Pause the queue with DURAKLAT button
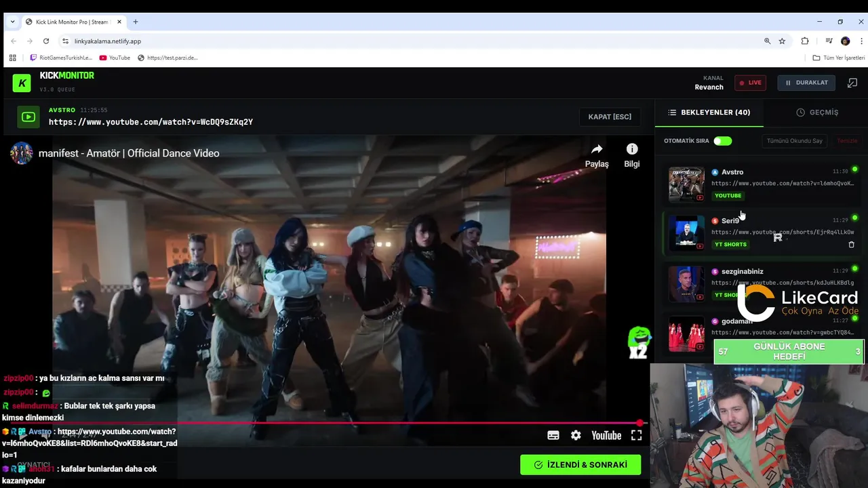The image size is (868, 488). [806, 83]
